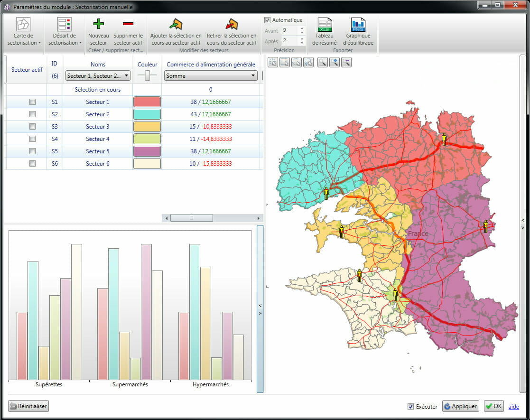Select the rectangle selection map tool
This screenshot has width=530, height=420.
point(285,62)
